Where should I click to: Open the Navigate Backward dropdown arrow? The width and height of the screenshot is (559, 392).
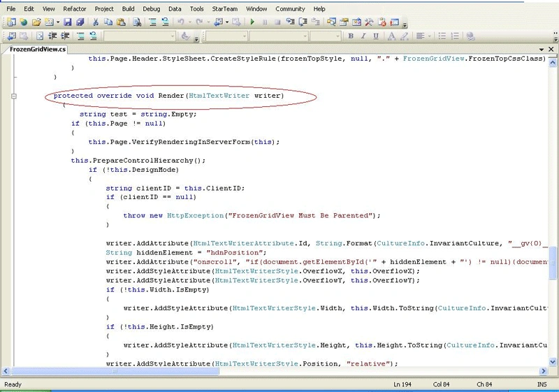pos(226,22)
